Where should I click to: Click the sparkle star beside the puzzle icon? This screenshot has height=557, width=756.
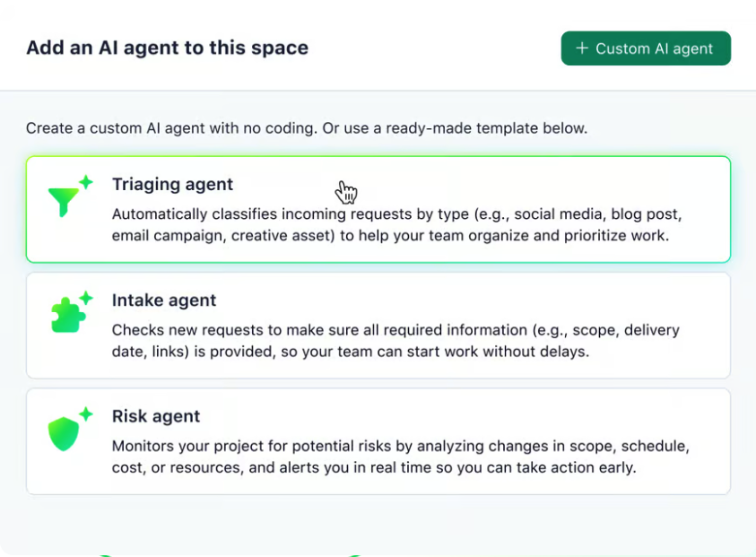[86, 298]
